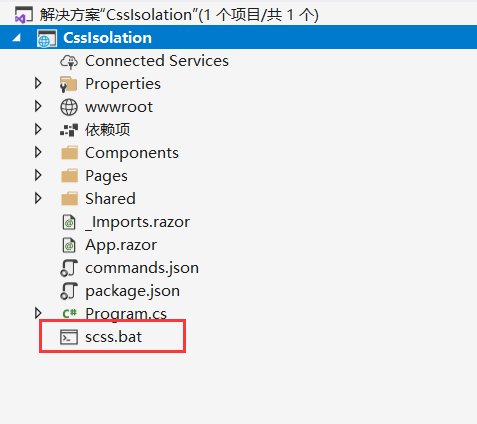Viewport: 477px width, 424px height.
Task: Expand the Properties folder
Action: [x=38, y=83]
